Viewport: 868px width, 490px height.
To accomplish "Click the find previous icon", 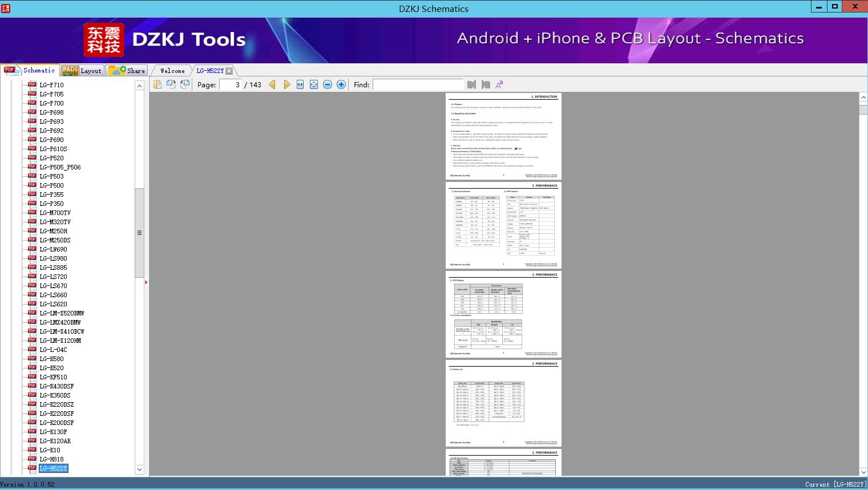I will (471, 84).
